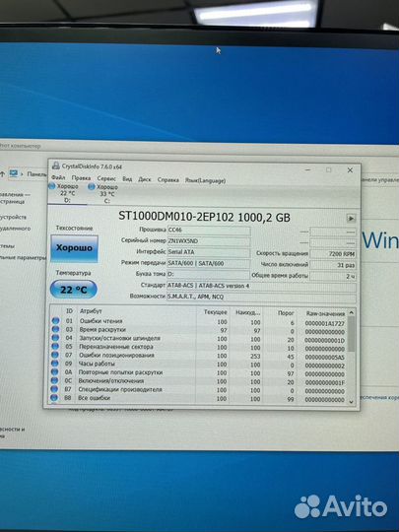Click the Порог column header

click(286, 313)
